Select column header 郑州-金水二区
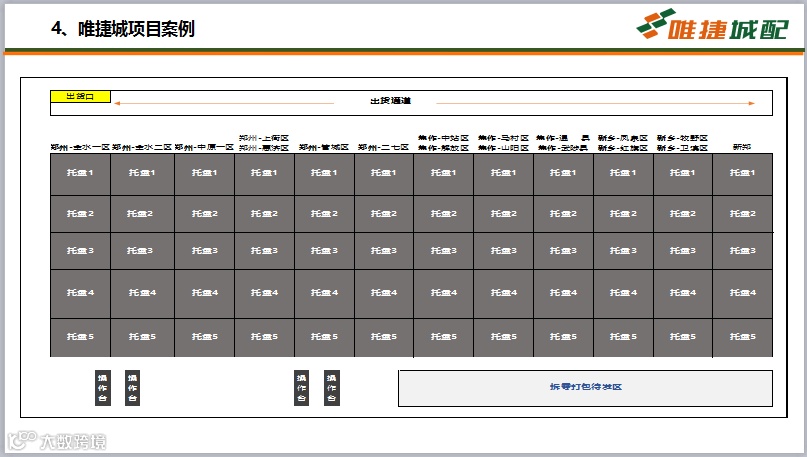Image resolution: width=807 pixels, height=457 pixels. coord(142,147)
